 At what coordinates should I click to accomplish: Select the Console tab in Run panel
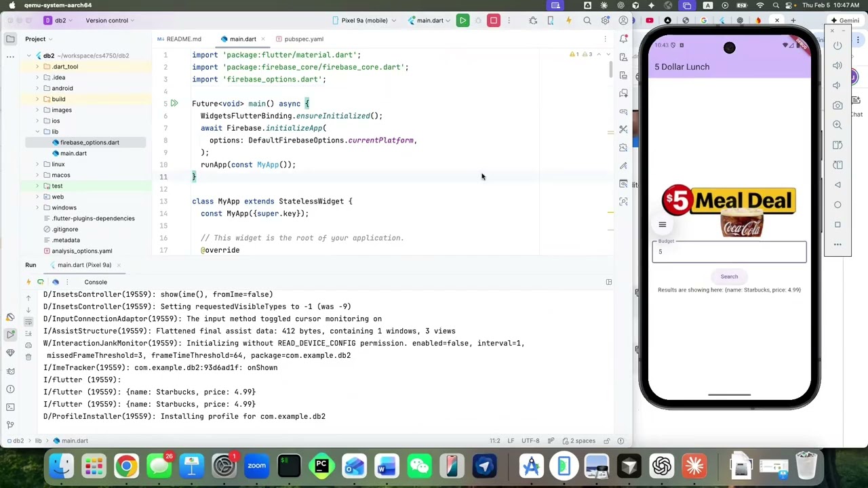[x=96, y=282]
